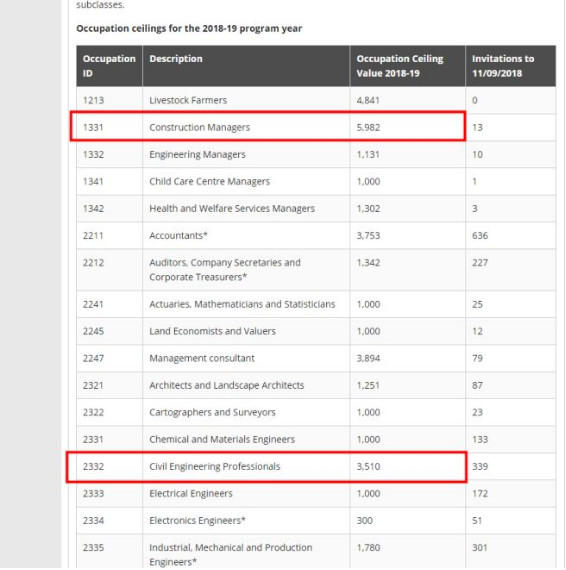Viewport: 566px width, 570px height.
Task: Click Health and Welfare Services Managers description
Action: coord(232,209)
